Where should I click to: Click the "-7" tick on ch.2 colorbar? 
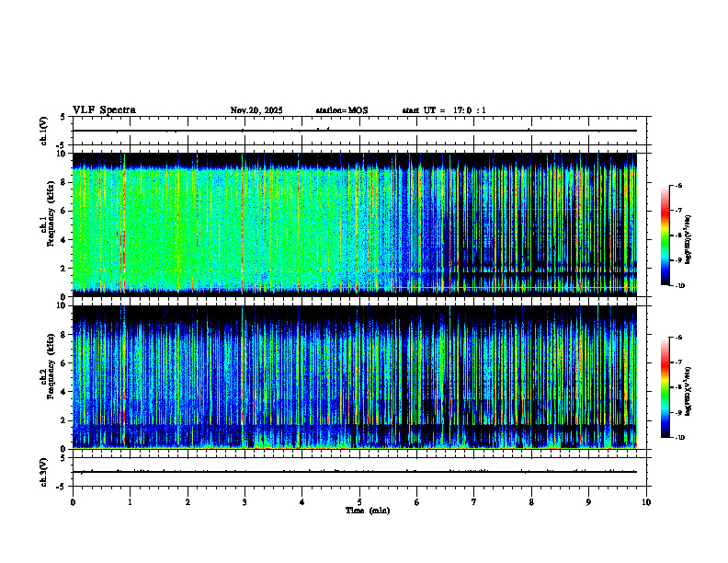[x=678, y=362]
